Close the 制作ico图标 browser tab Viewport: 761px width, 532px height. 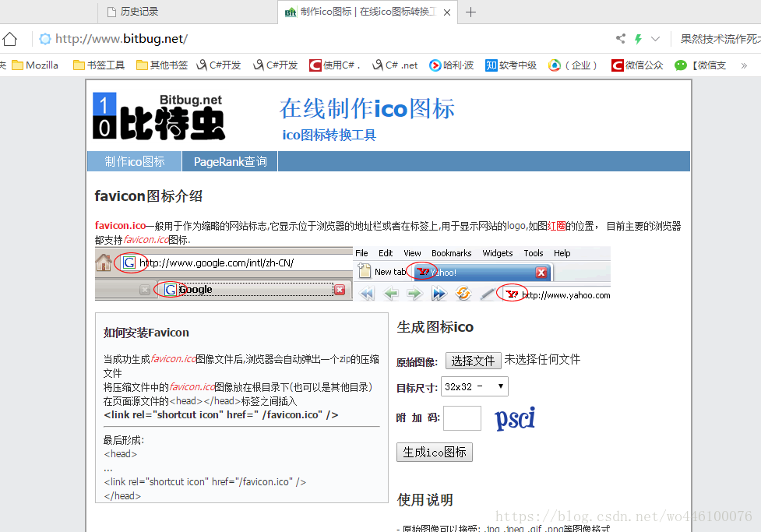(x=447, y=12)
